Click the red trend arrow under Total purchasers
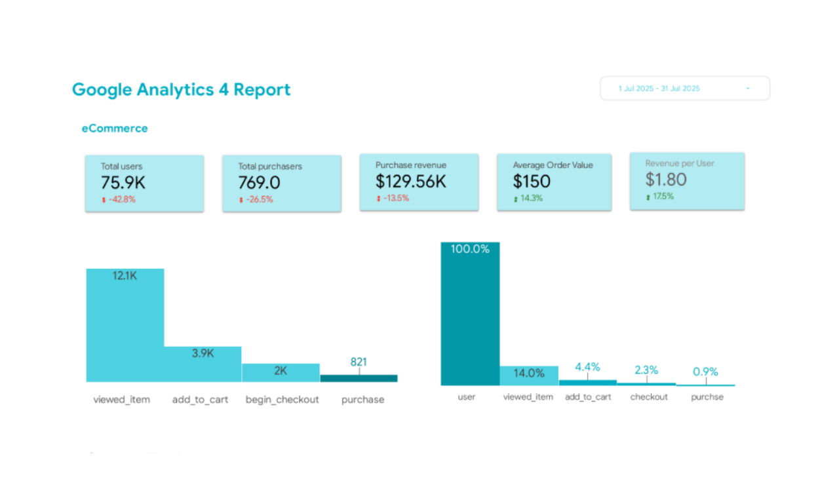Viewport: 839px width, 504px height. pos(241,200)
